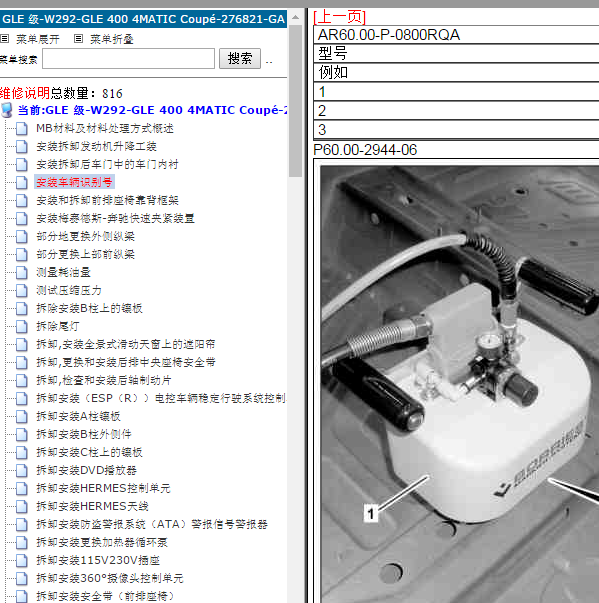This screenshot has height=603, width=599.
Task: Open tree item 拆卸安装115V230V插座
Action: point(98,560)
